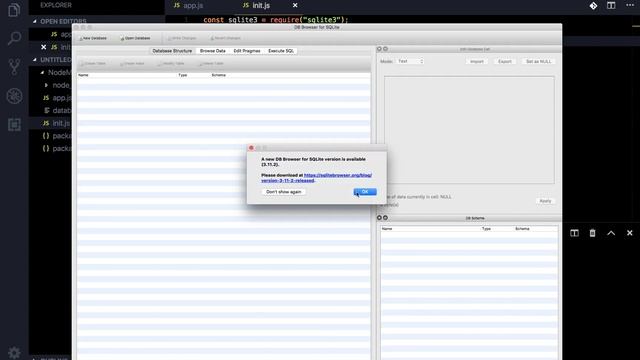Collapse the Open Editors section
The height and width of the screenshot is (360, 640).
35,21
